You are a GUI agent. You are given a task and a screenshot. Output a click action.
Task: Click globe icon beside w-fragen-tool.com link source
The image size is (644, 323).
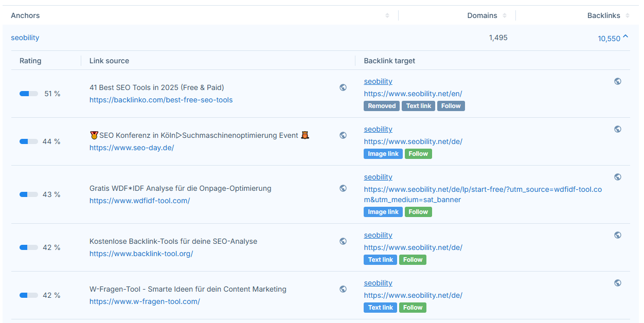(x=343, y=289)
